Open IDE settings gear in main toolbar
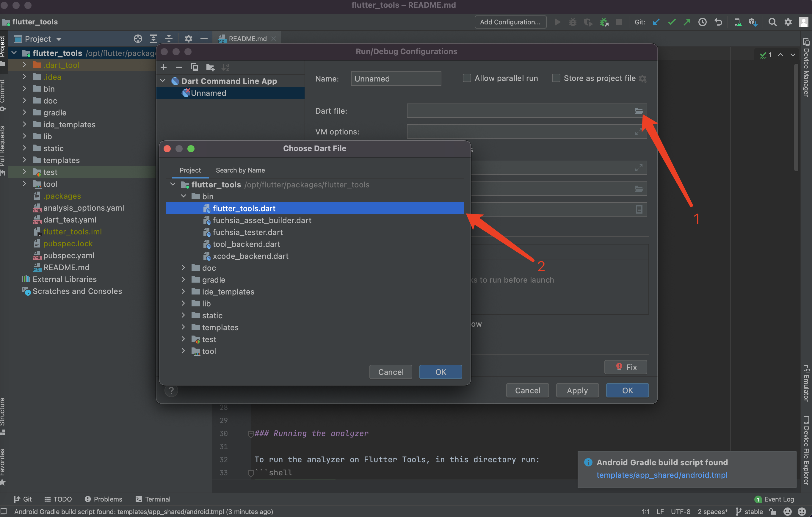The height and width of the screenshot is (517, 812). 788,22
